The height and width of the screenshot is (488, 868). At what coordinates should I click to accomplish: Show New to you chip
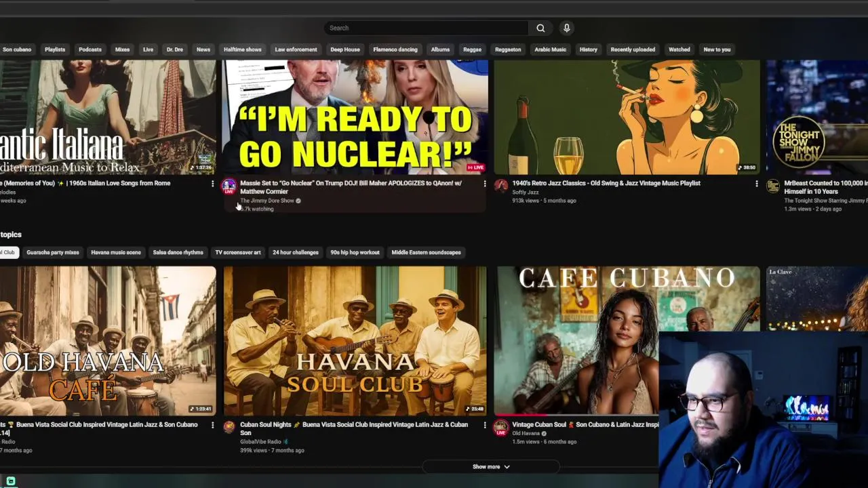pyautogui.click(x=717, y=49)
